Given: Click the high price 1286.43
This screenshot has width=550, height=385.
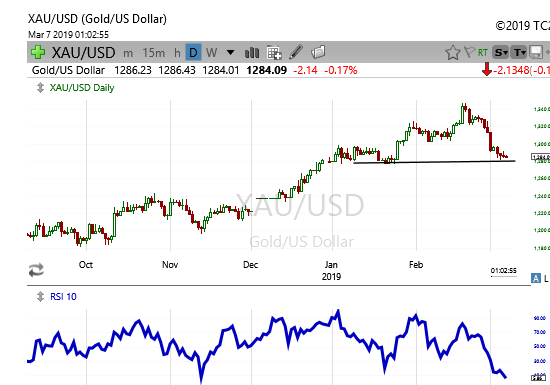Looking at the screenshot, I should click(x=177, y=70).
